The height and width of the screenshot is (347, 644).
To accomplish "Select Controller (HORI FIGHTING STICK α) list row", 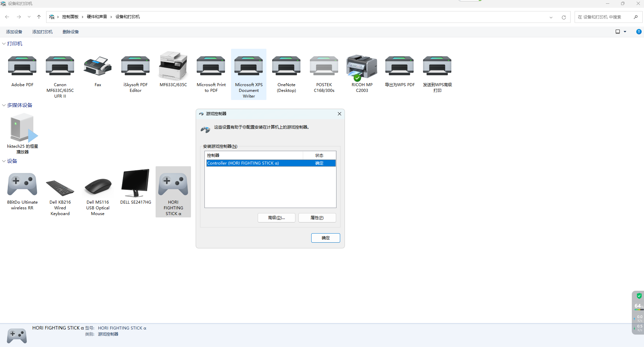I will pyautogui.click(x=271, y=163).
